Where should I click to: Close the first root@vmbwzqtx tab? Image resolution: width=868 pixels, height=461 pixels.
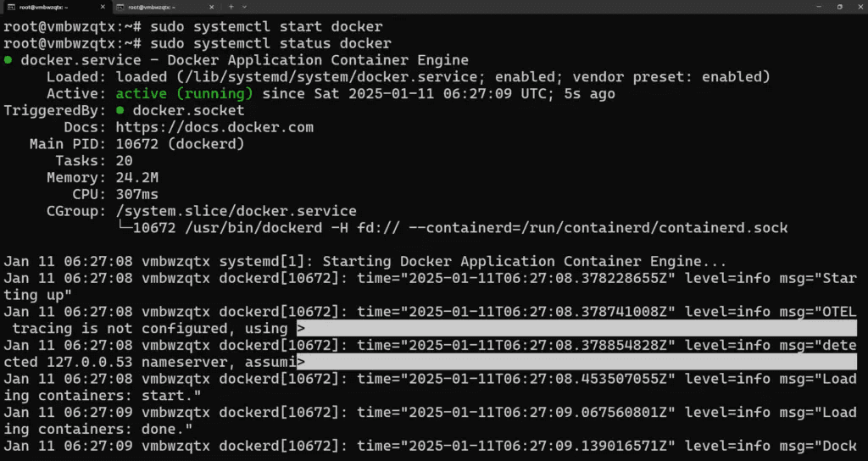coord(103,7)
